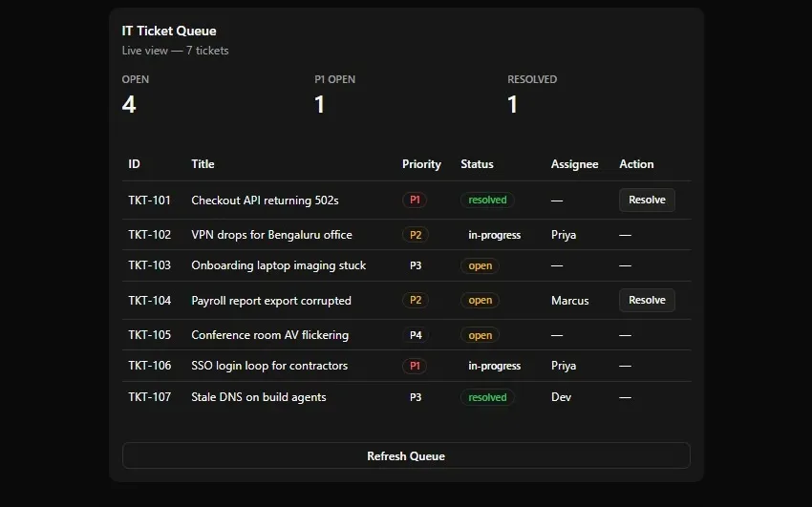
Task: Click 'Live view — 7 tickets' subtitle
Action: coord(175,51)
